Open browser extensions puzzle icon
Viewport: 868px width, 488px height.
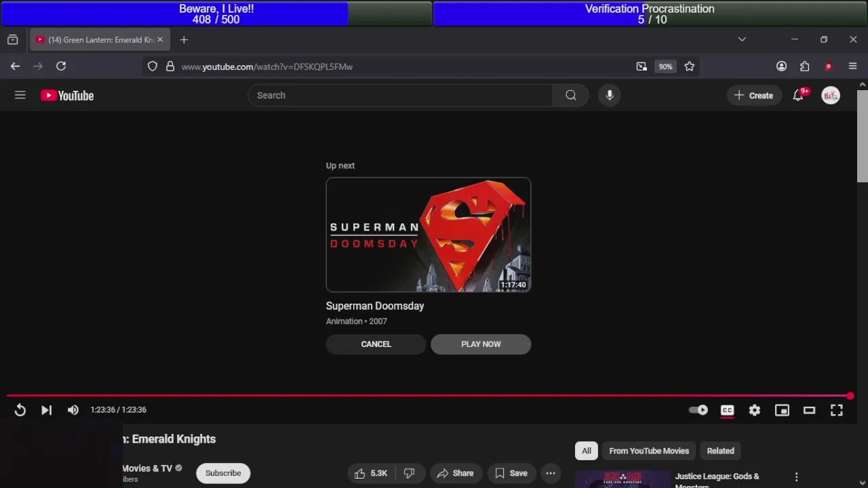pyautogui.click(x=805, y=66)
